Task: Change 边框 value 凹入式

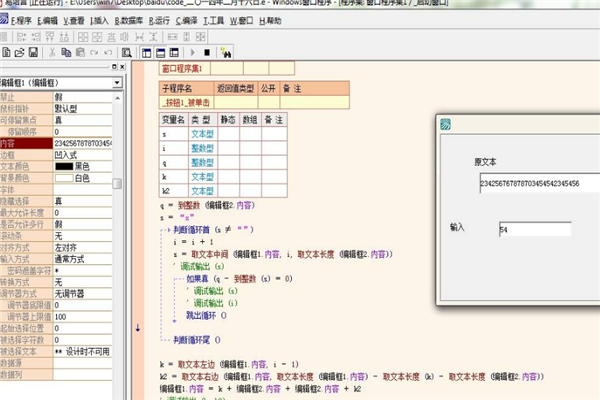Action: tap(83, 155)
